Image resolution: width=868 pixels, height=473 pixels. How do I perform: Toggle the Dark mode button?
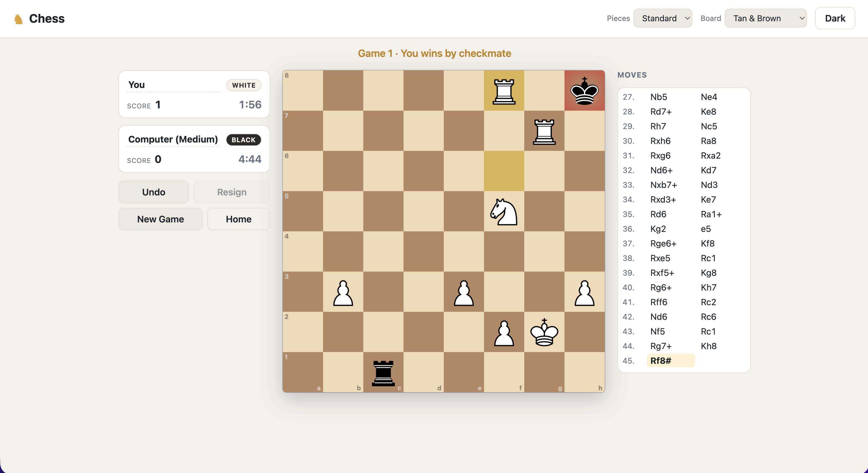pos(835,18)
